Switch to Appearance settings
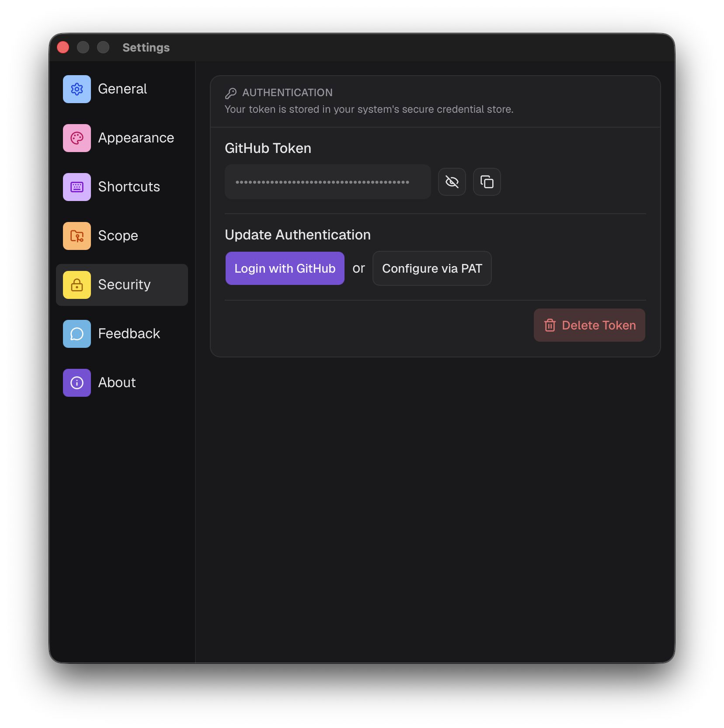724x728 pixels. tap(122, 138)
